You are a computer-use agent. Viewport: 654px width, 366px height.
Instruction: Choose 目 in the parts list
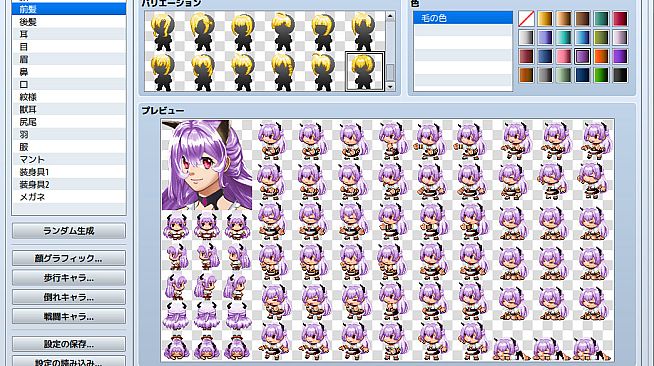[x=69, y=46]
